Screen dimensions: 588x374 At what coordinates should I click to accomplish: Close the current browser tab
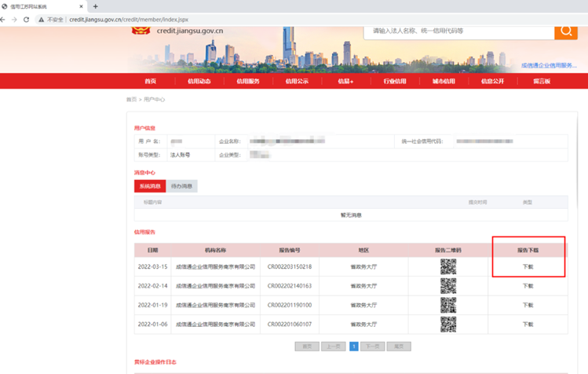click(x=81, y=6)
